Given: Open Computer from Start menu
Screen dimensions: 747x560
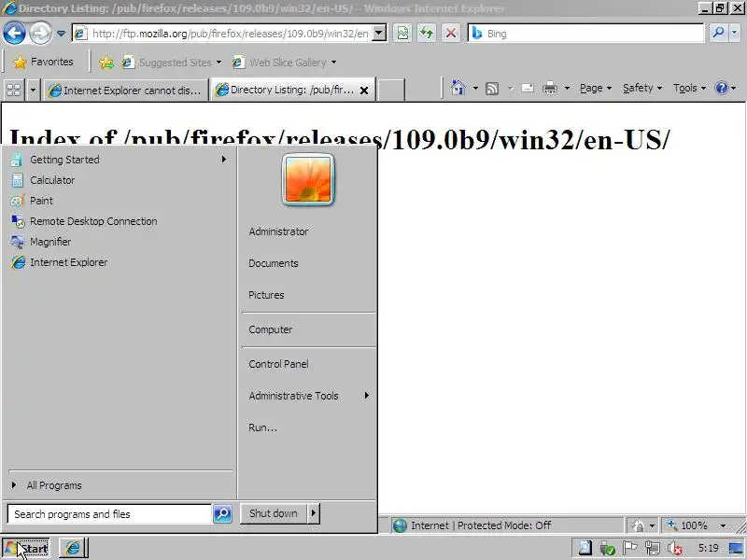Looking at the screenshot, I should click(270, 329).
